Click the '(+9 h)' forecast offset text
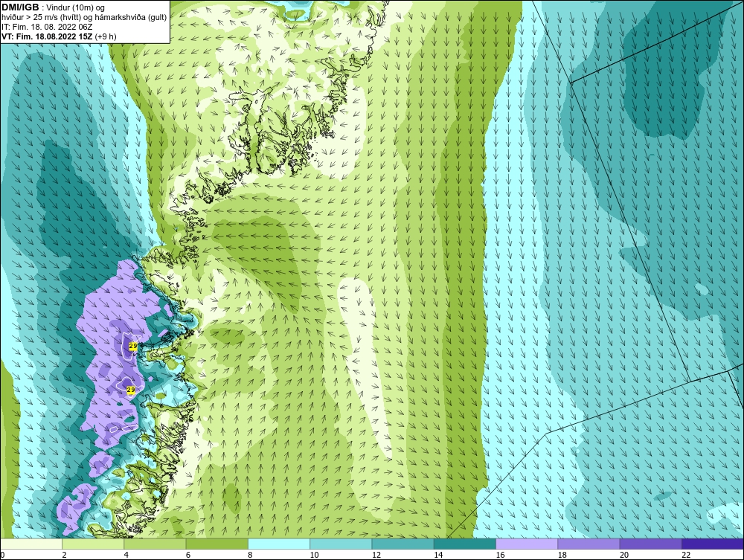This screenshot has width=744, height=560. [x=106, y=36]
